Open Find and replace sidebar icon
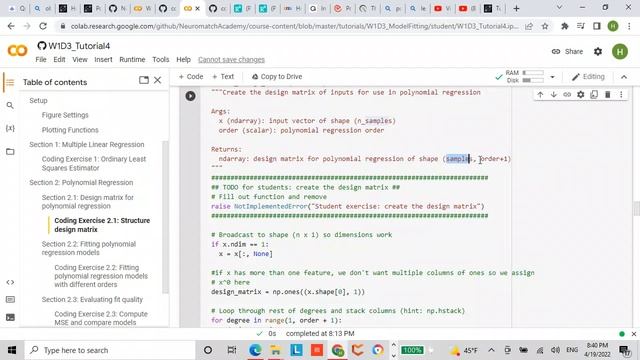640x360 pixels. pos(10,105)
